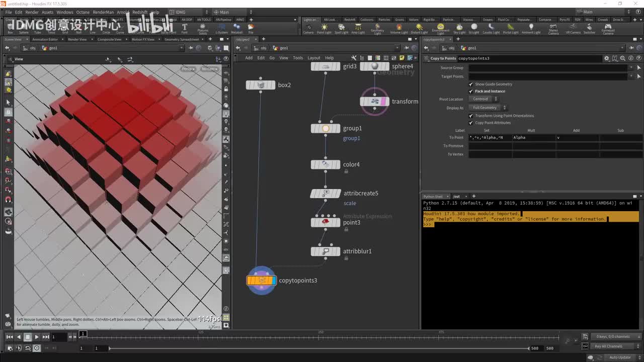The height and width of the screenshot is (362, 644).
Task: Select the color4 node
Action: point(326,164)
